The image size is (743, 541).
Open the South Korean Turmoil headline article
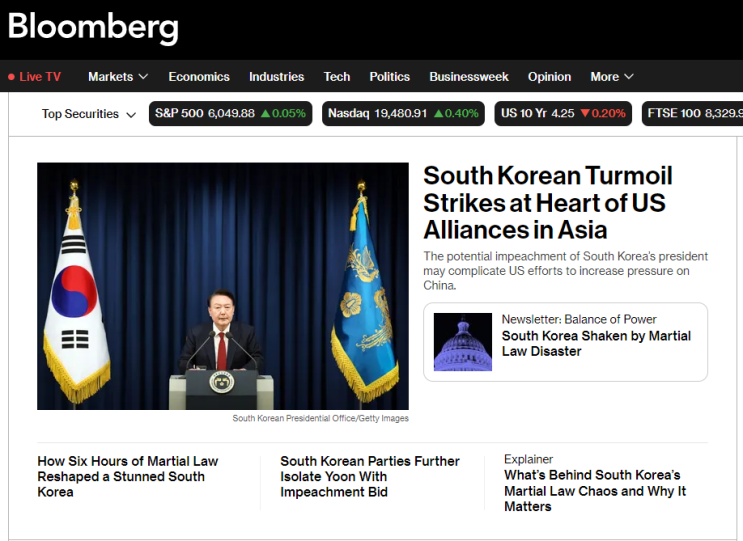548,203
